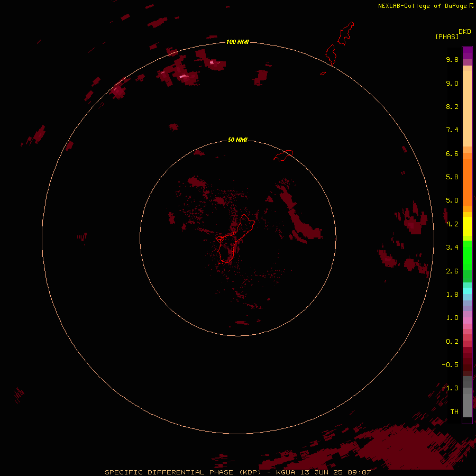
Task: Click the 1.0 color scale value
Action: coord(452,318)
